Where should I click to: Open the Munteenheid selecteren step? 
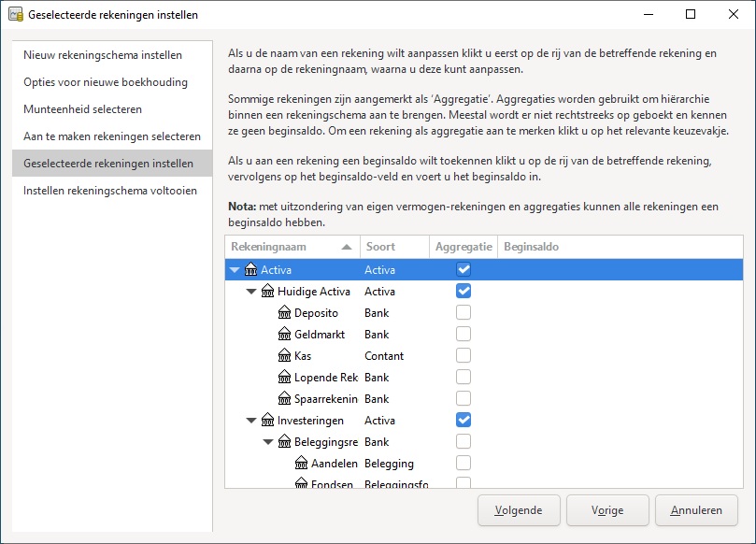83,109
